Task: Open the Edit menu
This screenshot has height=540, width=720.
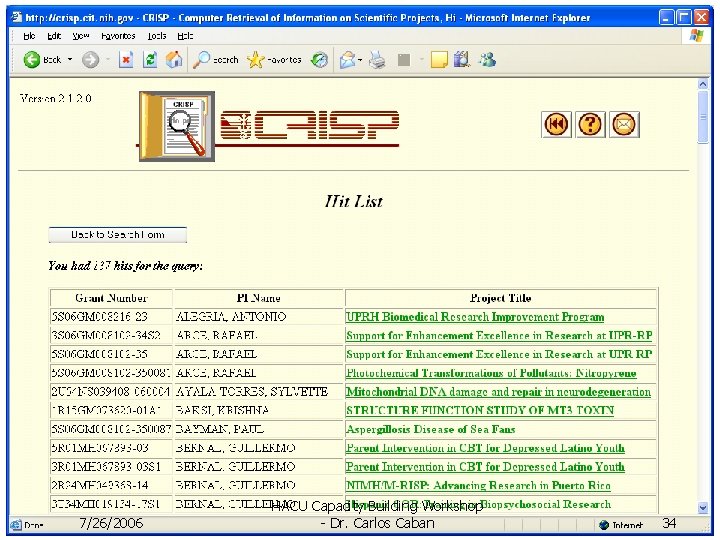Action: point(54,36)
